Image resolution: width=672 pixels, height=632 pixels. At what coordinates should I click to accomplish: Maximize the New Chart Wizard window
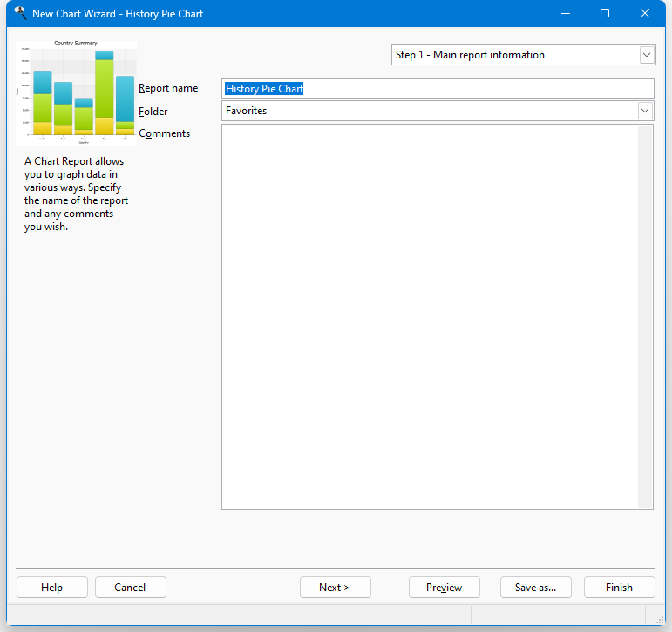tap(605, 13)
